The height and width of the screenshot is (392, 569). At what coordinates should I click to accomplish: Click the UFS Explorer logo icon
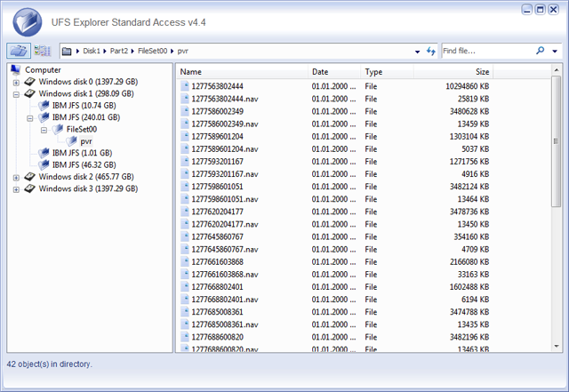coord(28,22)
